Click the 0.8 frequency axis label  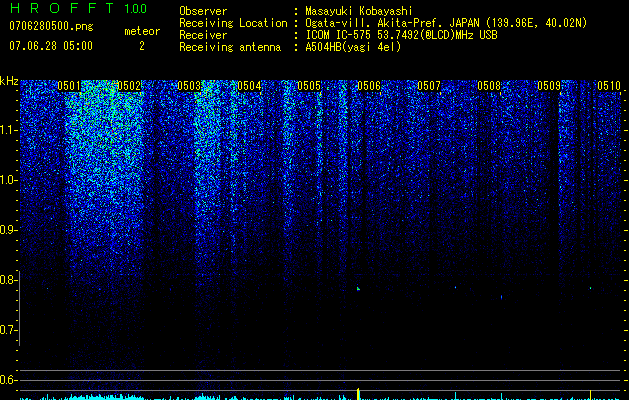point(7,280)
